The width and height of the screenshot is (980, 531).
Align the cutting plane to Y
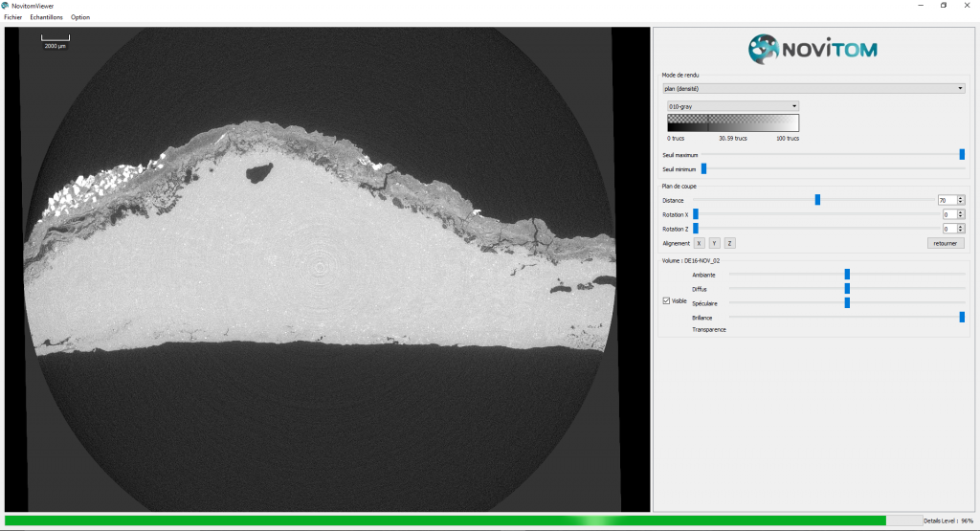click(714, 243)
